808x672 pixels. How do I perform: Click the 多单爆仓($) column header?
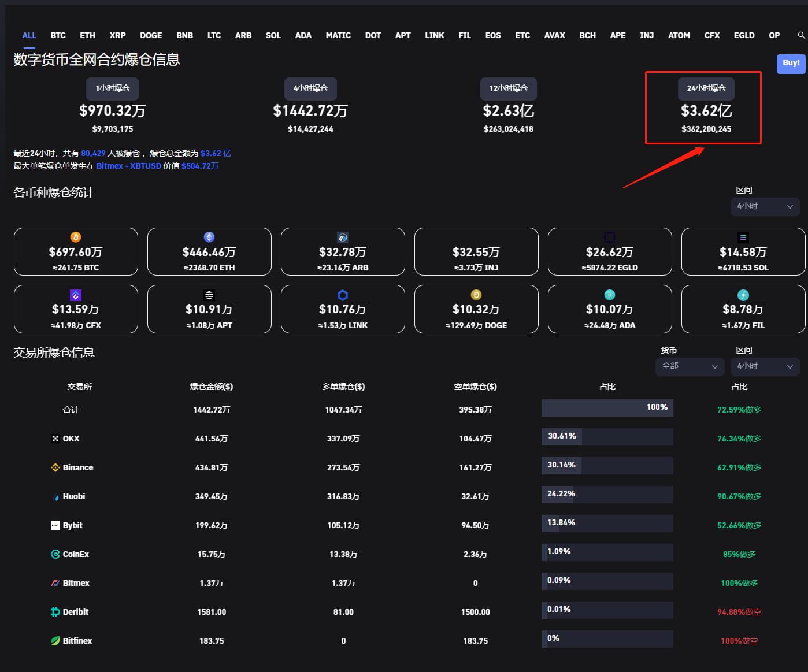(x=343, y=387)
